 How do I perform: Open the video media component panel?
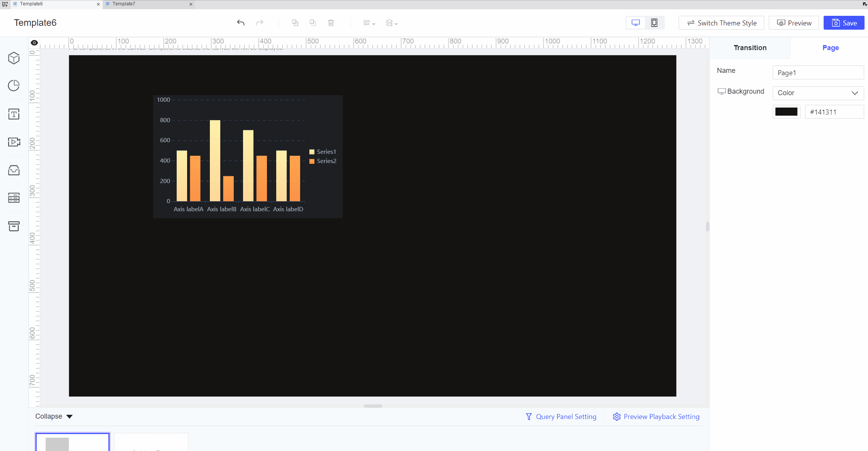coord(14,142)
